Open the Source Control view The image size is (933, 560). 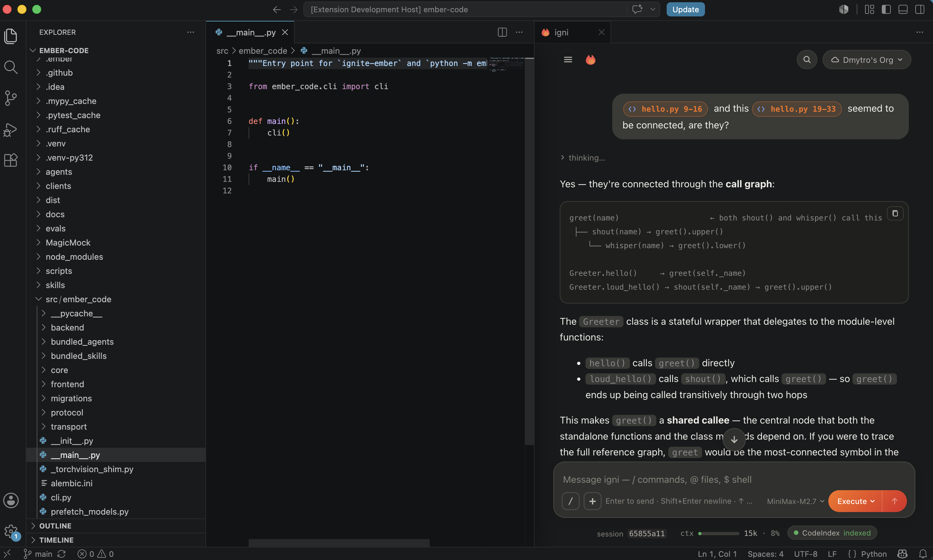[11, 98]
